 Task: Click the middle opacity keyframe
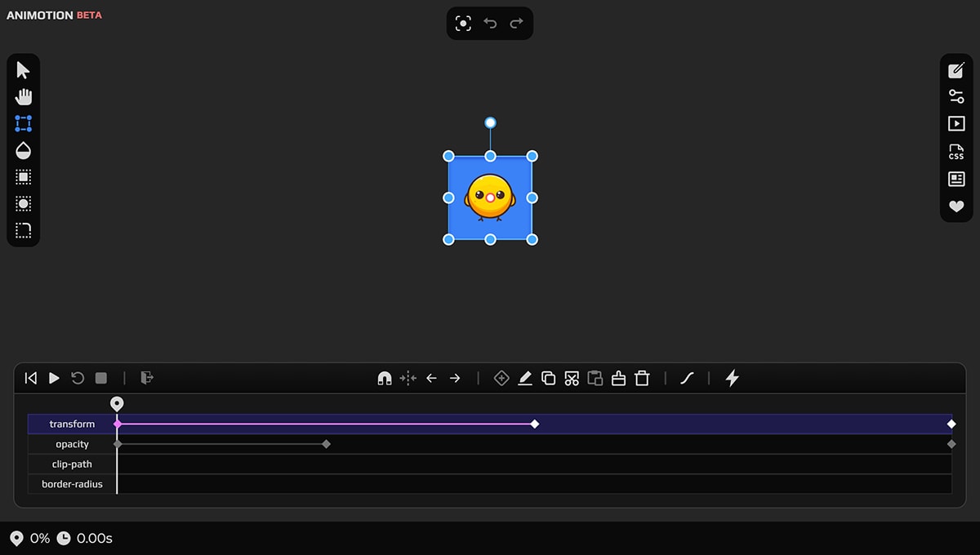327,444
